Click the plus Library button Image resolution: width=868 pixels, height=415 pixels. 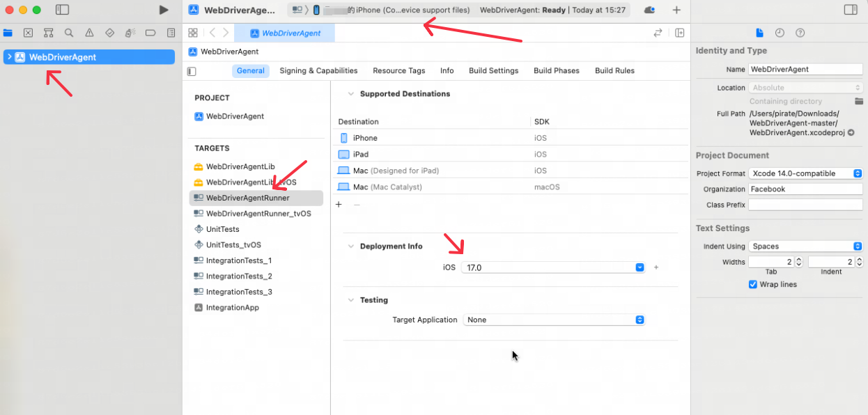tap(676, 10)
